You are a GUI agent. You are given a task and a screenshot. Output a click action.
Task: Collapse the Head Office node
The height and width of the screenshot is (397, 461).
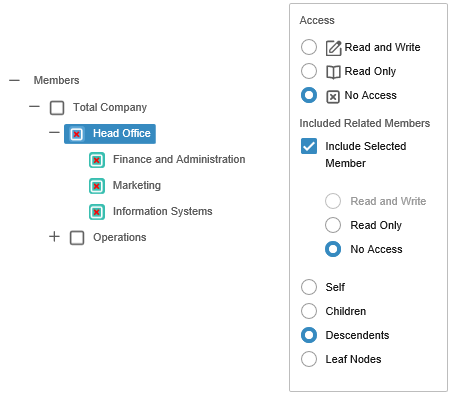tap(54, 133)
